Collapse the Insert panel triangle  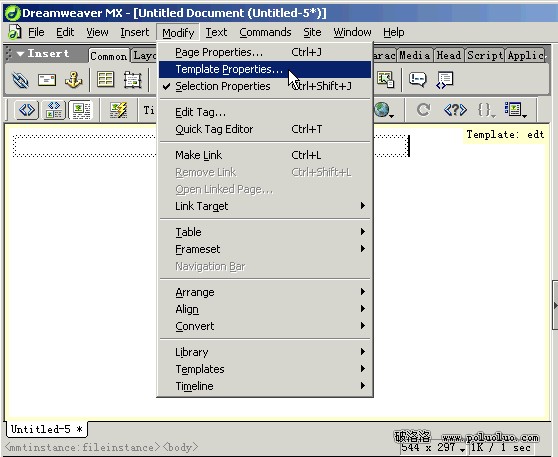pos(20,54)
